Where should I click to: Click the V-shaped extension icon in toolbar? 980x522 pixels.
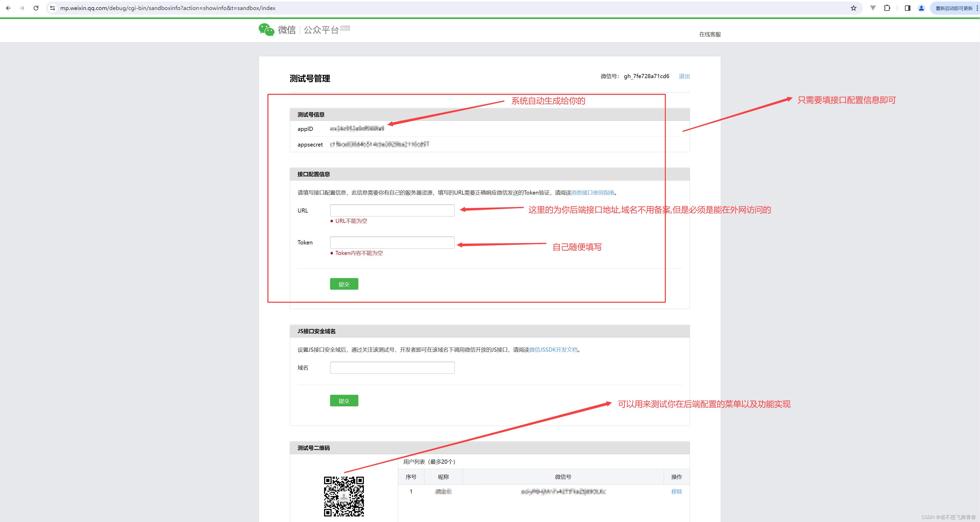[873, 8]
